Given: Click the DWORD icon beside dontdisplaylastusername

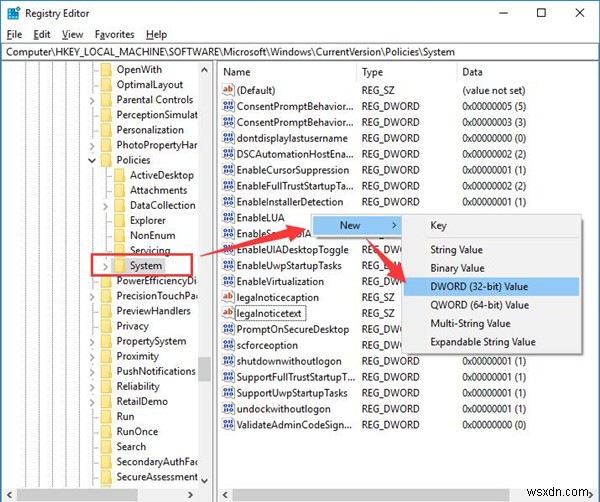Looking at the screenshot, I should click(x=228, y=138).
